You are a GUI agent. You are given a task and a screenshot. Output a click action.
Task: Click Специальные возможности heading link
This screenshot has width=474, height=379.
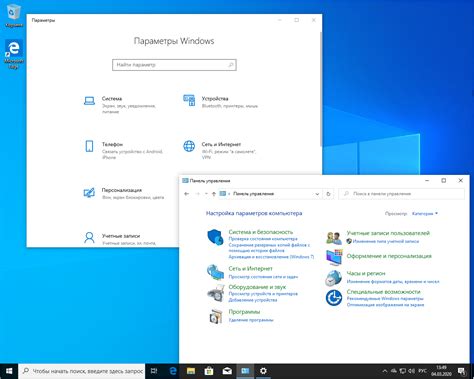383,292
